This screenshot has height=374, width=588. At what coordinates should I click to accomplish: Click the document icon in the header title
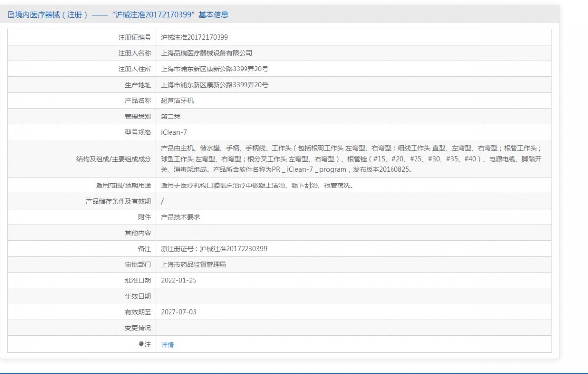[x=11, y=15]
